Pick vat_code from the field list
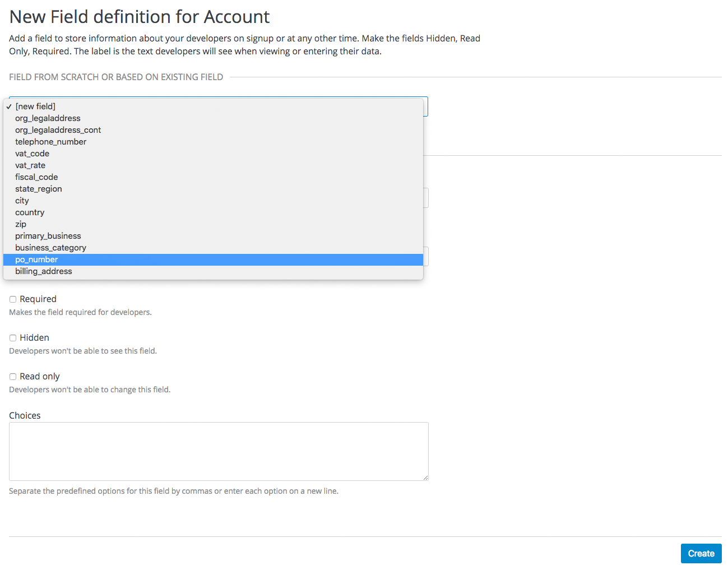 [32, 153]
